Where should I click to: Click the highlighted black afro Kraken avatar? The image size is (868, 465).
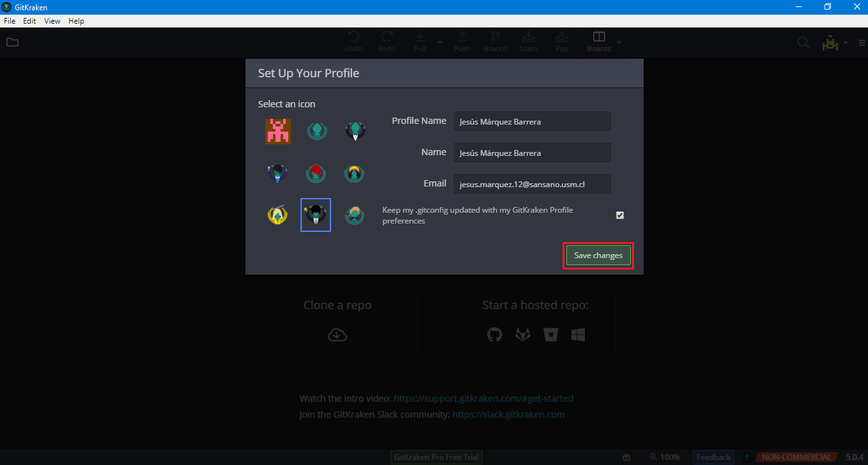point(316,215)
